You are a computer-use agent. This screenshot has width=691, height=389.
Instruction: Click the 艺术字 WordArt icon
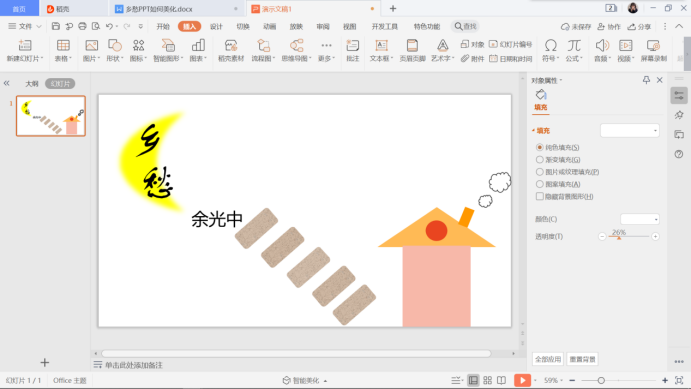442,46
